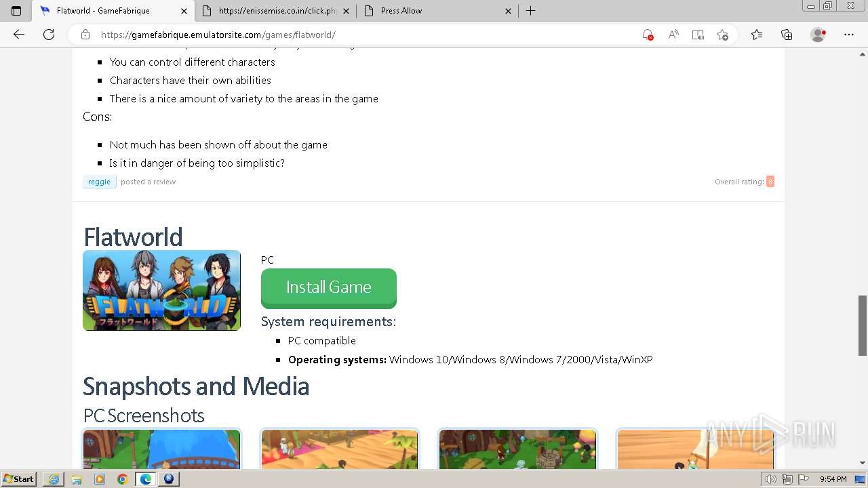Open Collections icon

(x=787, y=35)
